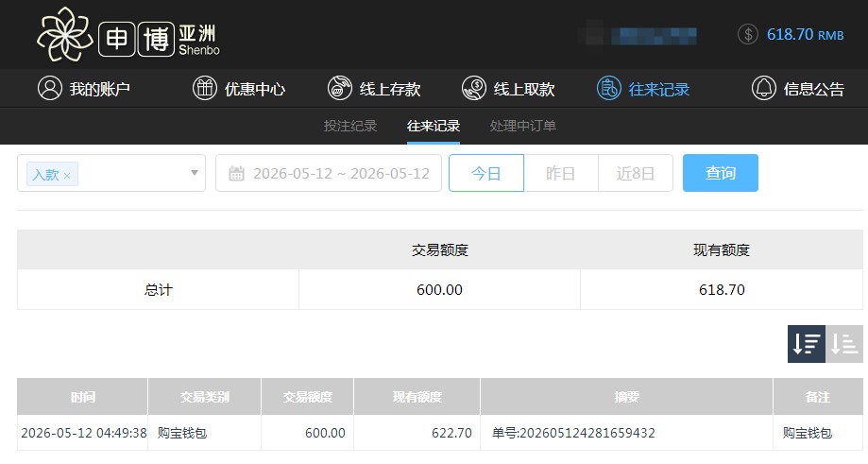
Task: Expand the transaction type dropdown arrow
Action: pyautogui.click(x=195, y=173)
